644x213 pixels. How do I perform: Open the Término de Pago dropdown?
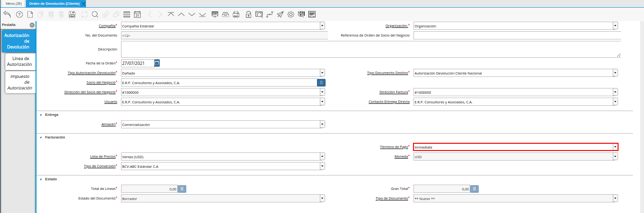click(x=615, y=147)
